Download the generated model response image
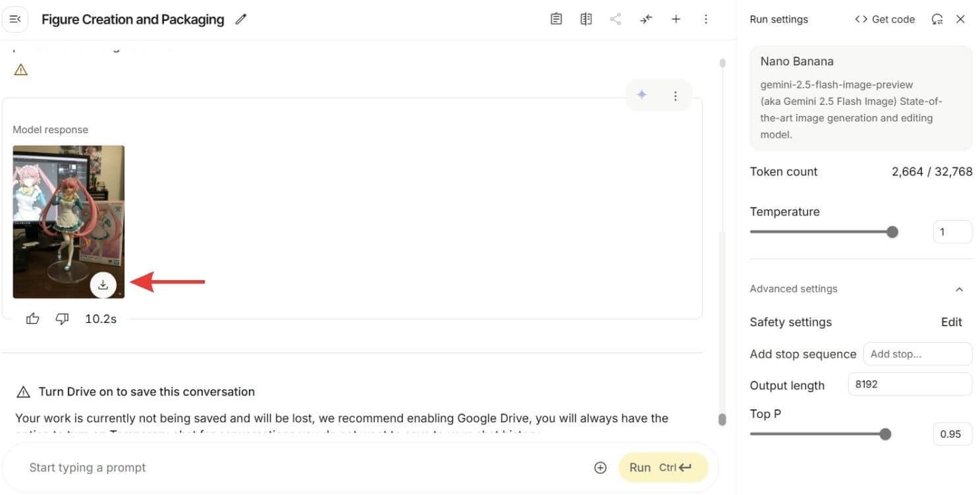The image size is (980, 495). tap(103, 285)
